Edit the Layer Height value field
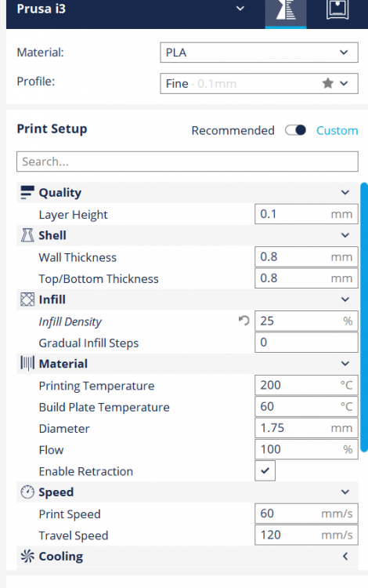 [x=306, y=214]
